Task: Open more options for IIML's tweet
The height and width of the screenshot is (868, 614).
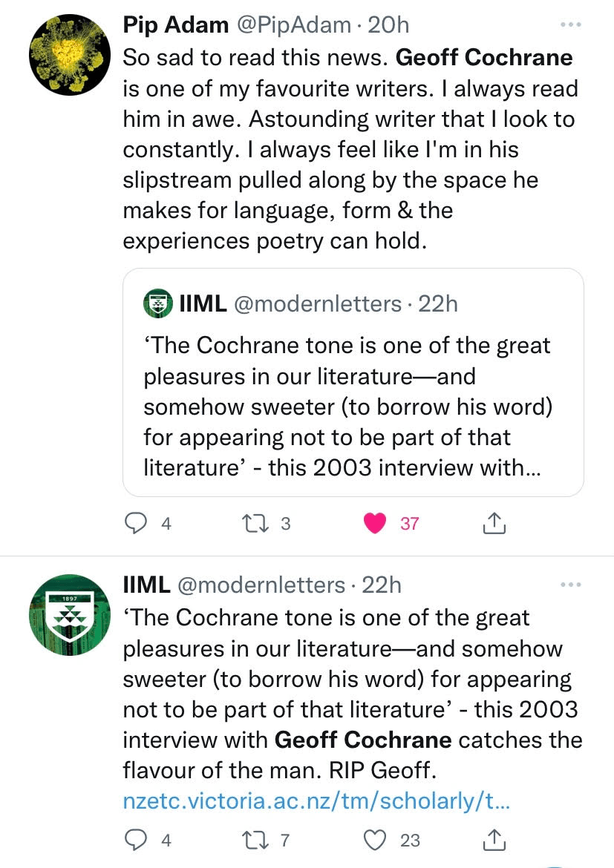Action: coord(570,585)
